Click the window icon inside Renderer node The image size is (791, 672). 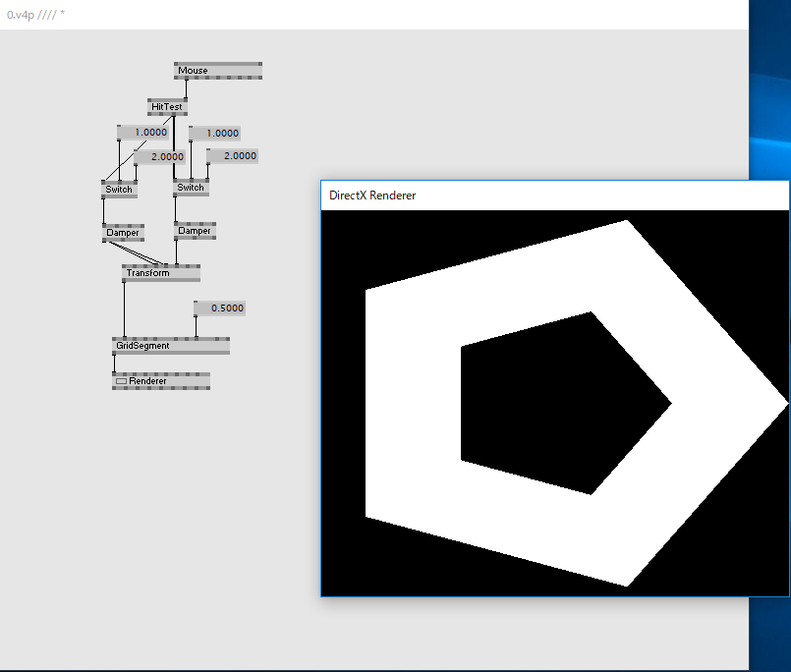[121, 381]
